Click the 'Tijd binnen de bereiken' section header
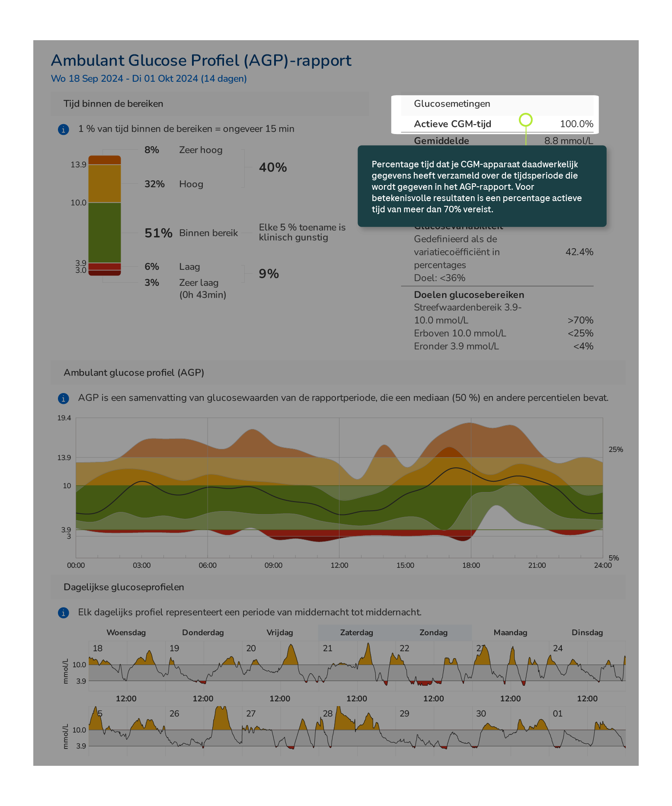 pyautogui.click(x=210, y=104)
